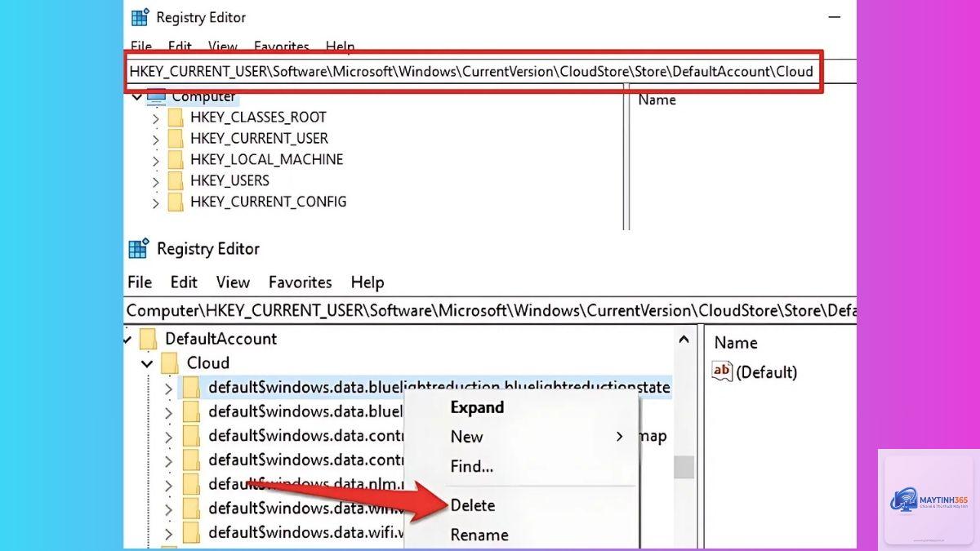Click the 'ab' string icon next to (Default)
This screenshot has width=980, height=551.
click(722, 371)
